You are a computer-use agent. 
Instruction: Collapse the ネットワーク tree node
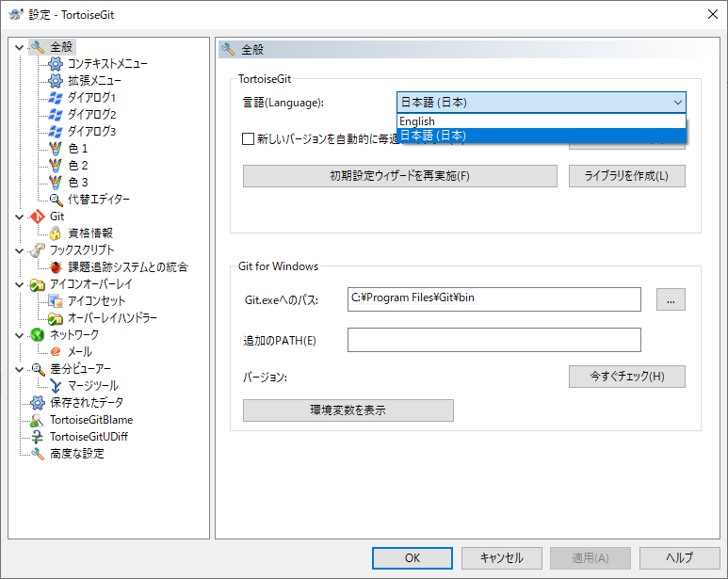click(19, 335)
